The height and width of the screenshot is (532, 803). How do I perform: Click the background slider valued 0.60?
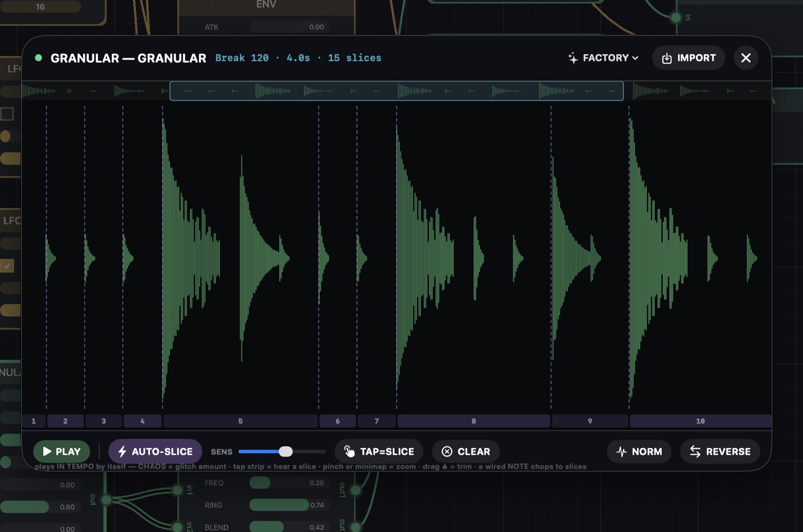[40, 507]
